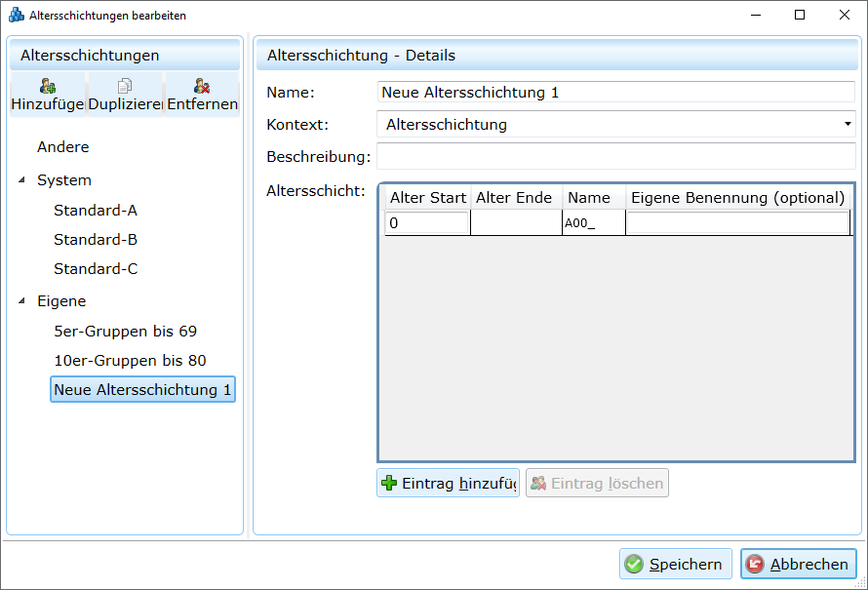This screenshot has width=868, height=590.
Task: Click the application icon in title bar
Action: 17,16
